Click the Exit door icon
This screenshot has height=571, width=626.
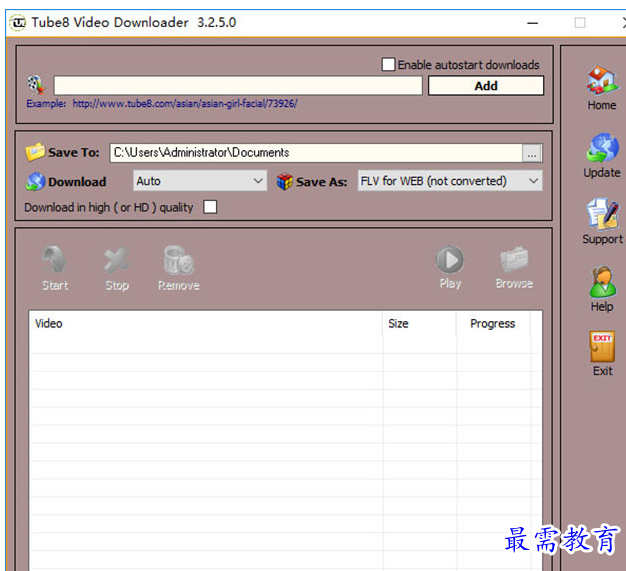(x=602, y=347)
